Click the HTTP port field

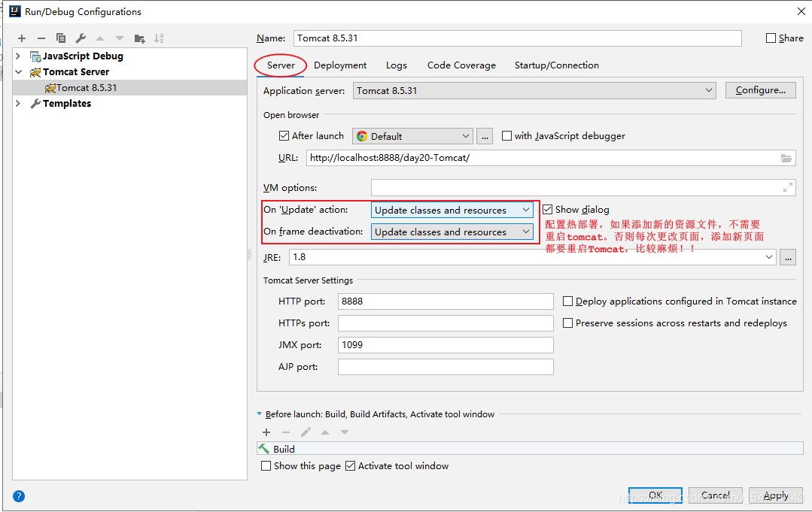tap(446, 301)
